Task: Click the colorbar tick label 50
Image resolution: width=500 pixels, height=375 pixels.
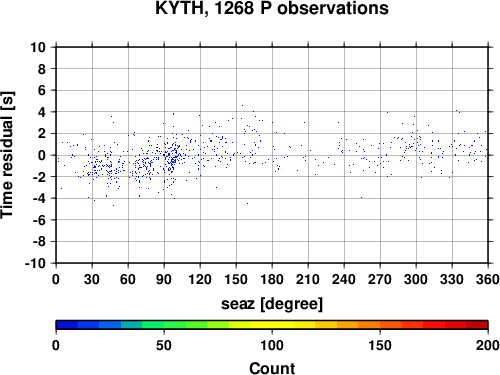Action: [x=164, y=345]
